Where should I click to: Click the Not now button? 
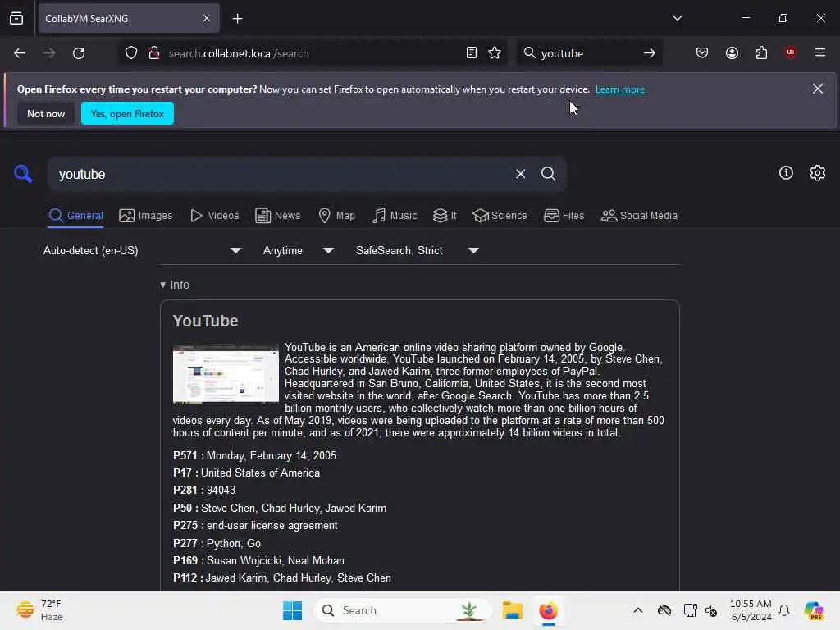pos(46,113)
